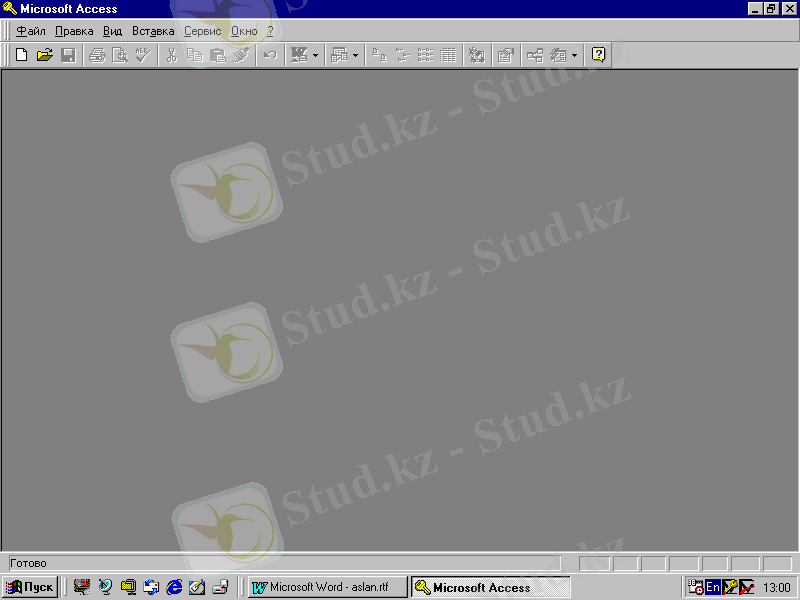Open the Relationships toolbar icon
Viewport: 800px width, 600px height.
click(x=535, y=55)
